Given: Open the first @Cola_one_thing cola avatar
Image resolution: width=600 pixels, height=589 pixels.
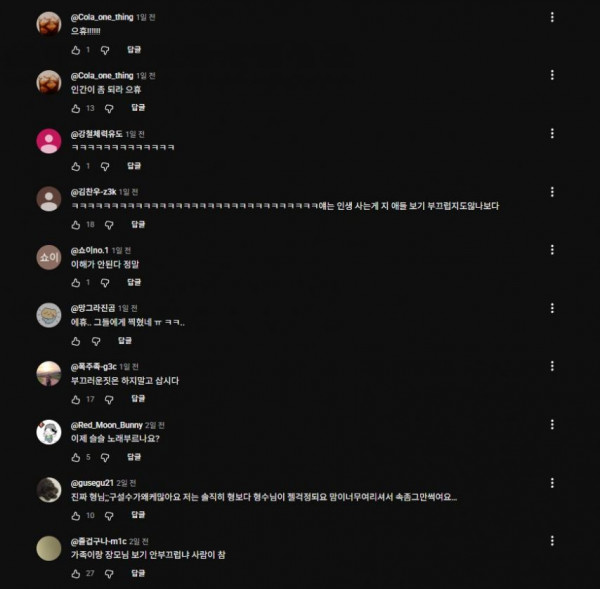Looking at the screenshot, I should click(x=49, y=24).
